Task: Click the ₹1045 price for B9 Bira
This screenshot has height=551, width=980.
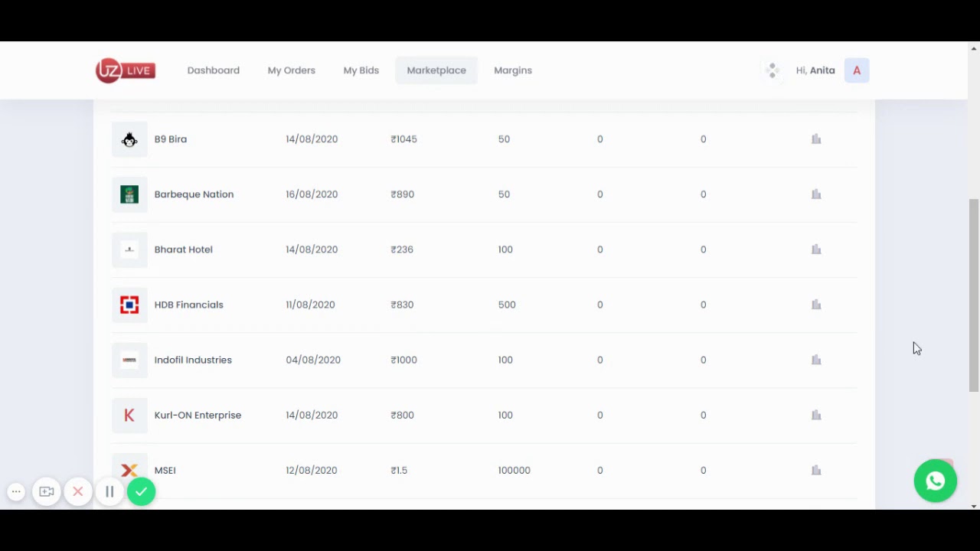Action: click(403, 139)
